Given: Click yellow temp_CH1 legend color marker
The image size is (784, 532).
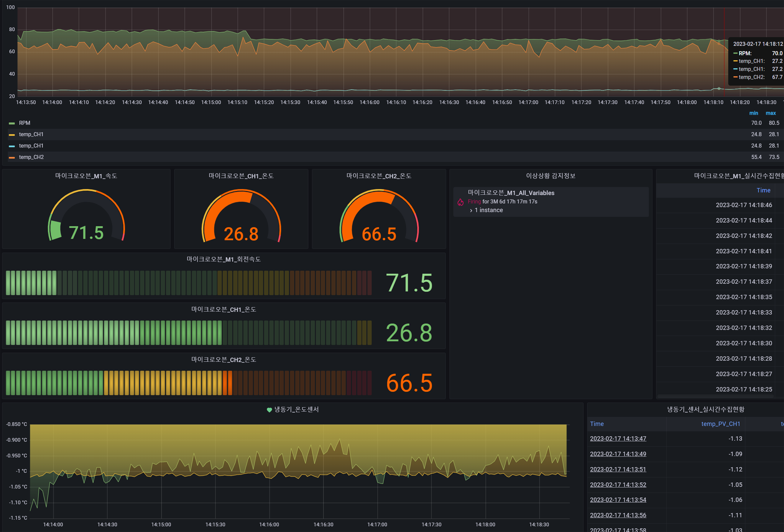Looking at the screenshot, I should tap(12, 134).
